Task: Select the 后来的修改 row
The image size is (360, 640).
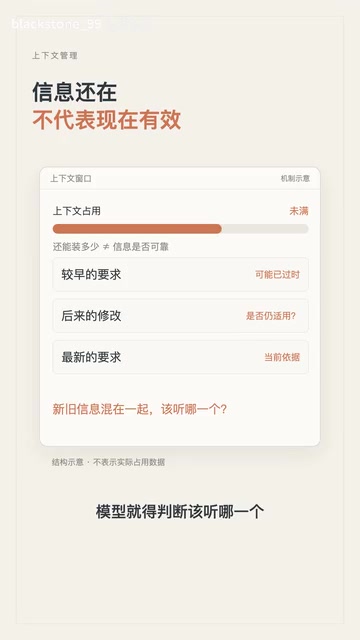Action: point(180,316)
